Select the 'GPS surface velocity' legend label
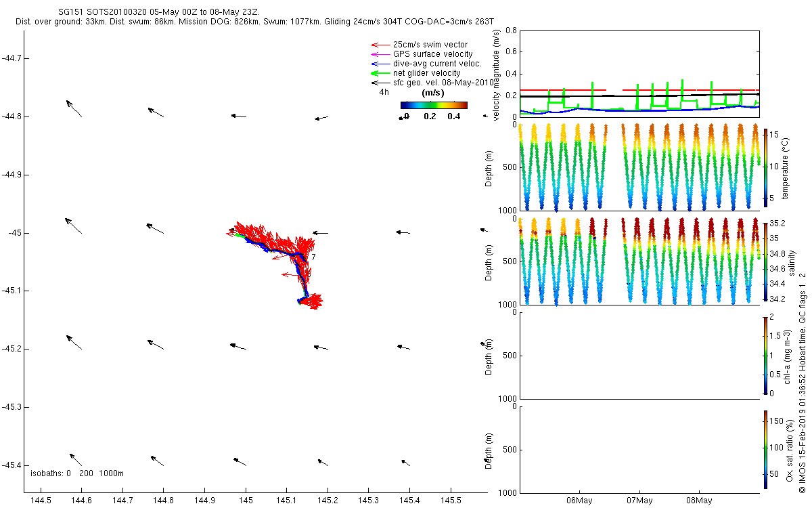This screenshot has height=508, width=812. pos(433,54)
